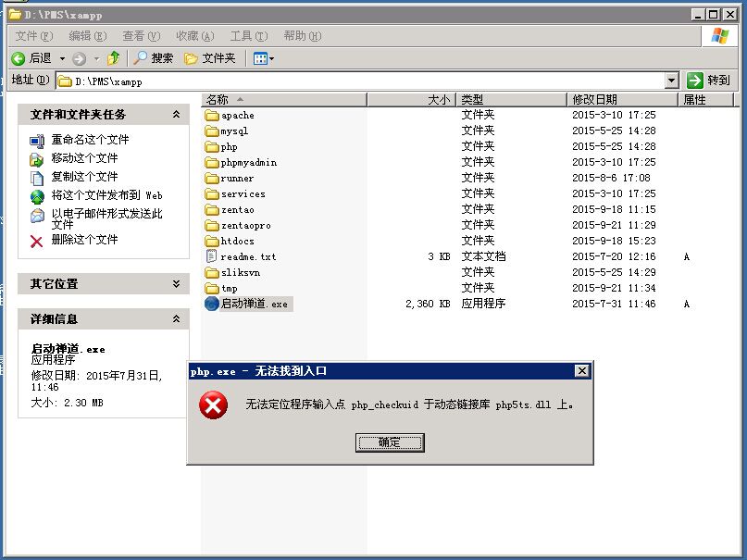The height and width of the screenshot is (560, 747).
Task: Click the address bar path field
Action: pyautogui.click(x=361, y=81)
